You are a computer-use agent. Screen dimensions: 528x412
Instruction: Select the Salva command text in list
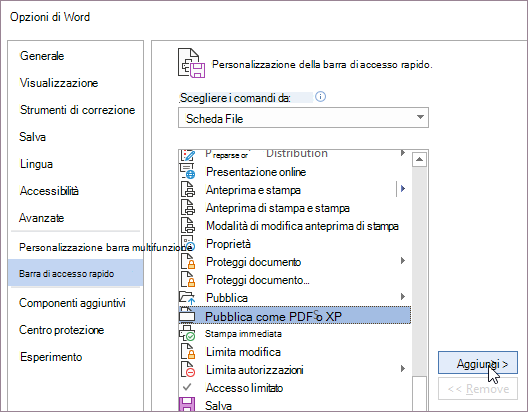tap(219, 405)
